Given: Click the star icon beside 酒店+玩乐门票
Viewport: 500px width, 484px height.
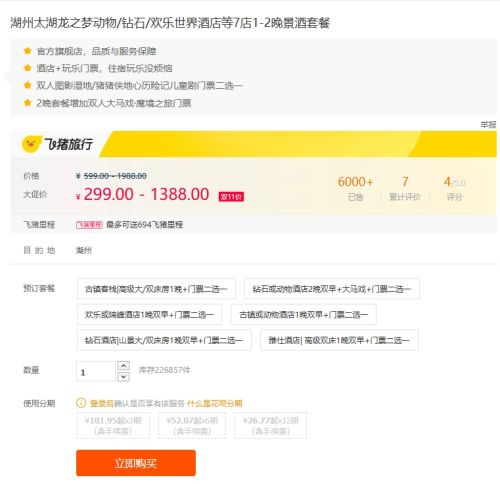Looking at the screenshot, I should (27, 68).
